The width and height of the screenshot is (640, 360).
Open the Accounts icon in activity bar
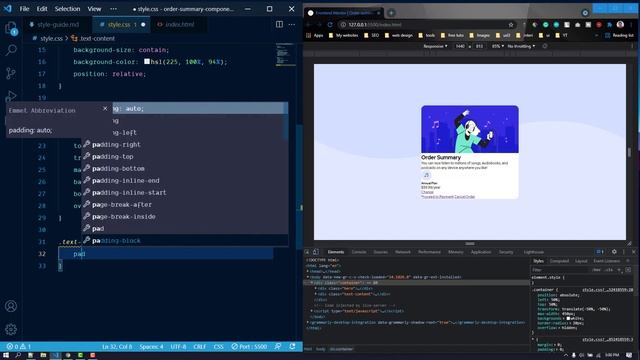(x=11, y=306)
